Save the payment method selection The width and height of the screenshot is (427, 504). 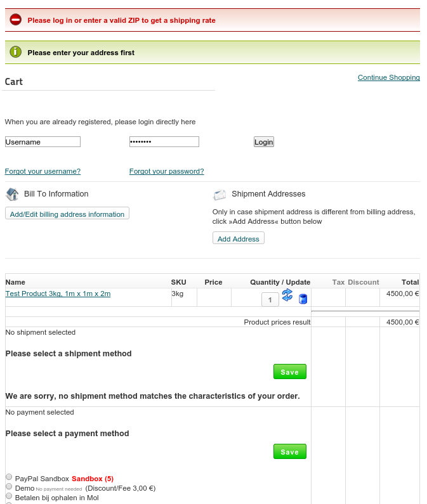pyautogui.click(x=289, y=452)
